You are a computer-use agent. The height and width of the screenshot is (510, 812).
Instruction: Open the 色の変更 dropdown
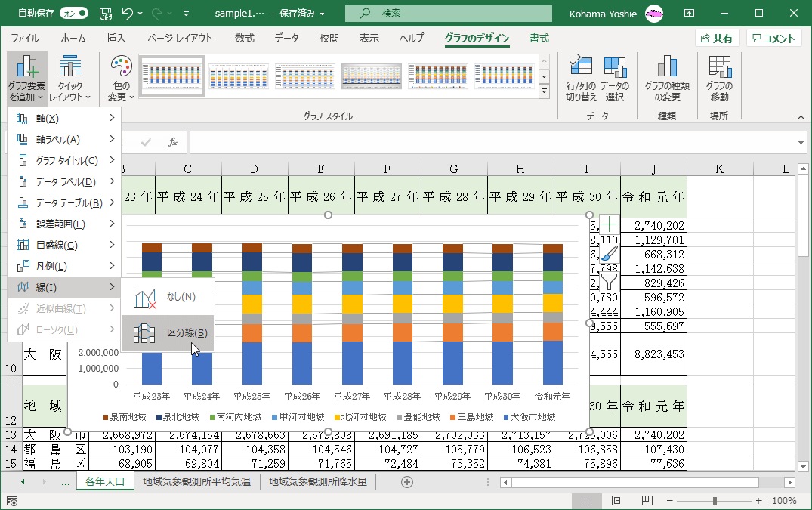pos(121,79)
